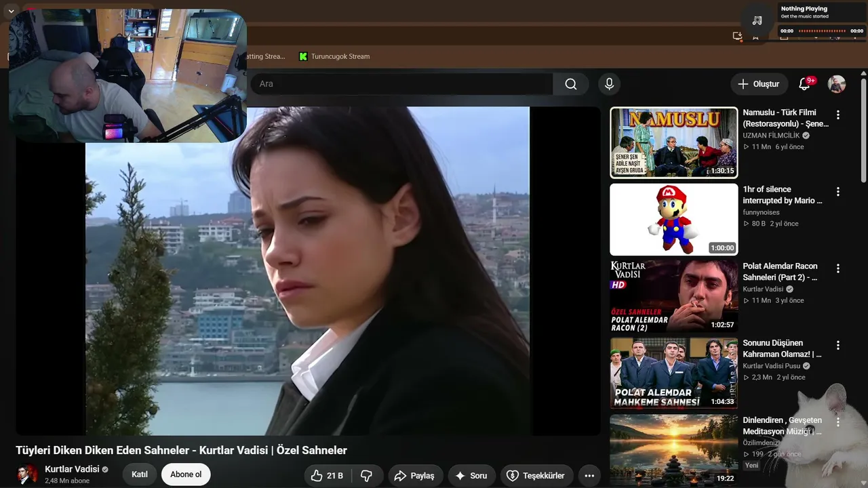Open the Polat Alemdar Racon (2) thumbnail
Viewport: 868px width, 488px height.
[x=674, y=296]
